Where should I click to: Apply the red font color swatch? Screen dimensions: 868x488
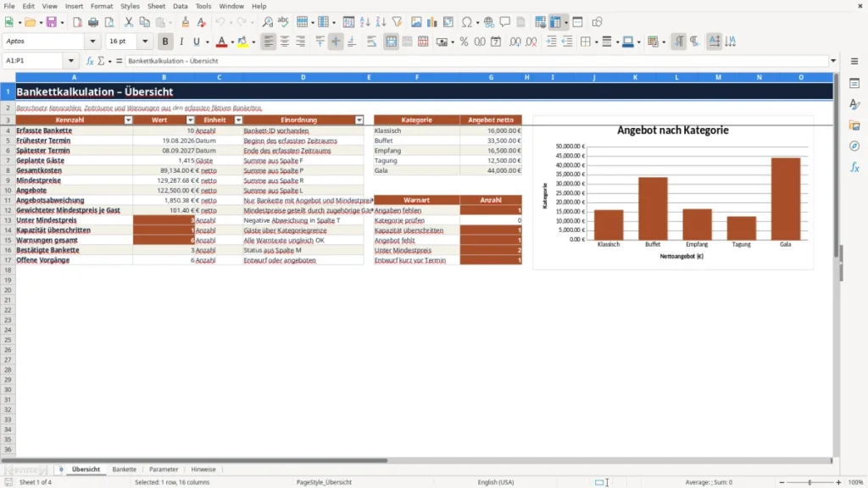(221, 42)
